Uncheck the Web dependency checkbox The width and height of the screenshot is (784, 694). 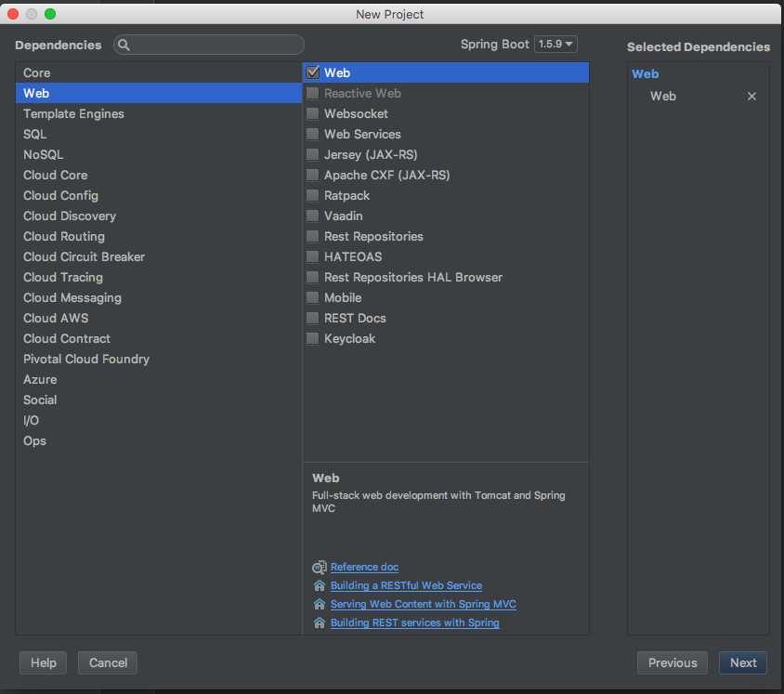312,72
